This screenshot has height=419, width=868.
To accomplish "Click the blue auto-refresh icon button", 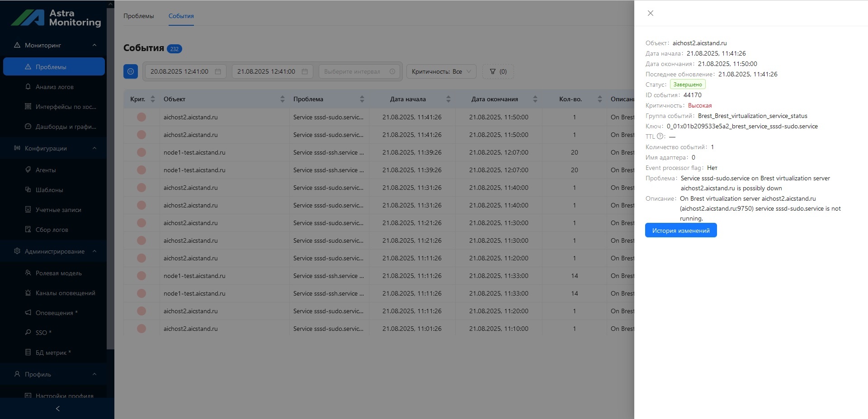I will [x=131, y=71].
